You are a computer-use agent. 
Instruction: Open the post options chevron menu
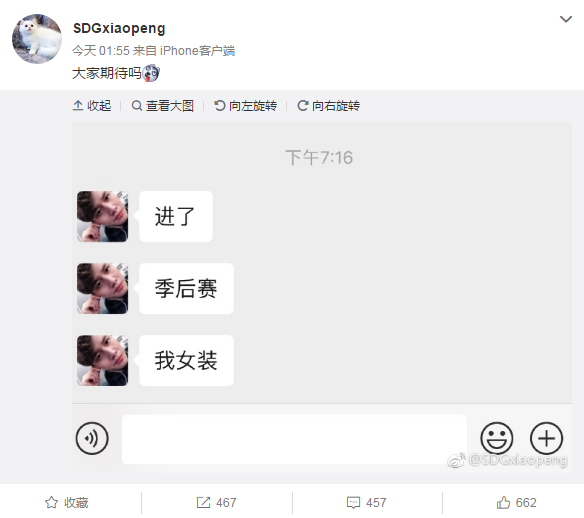(x=566, y=19)
